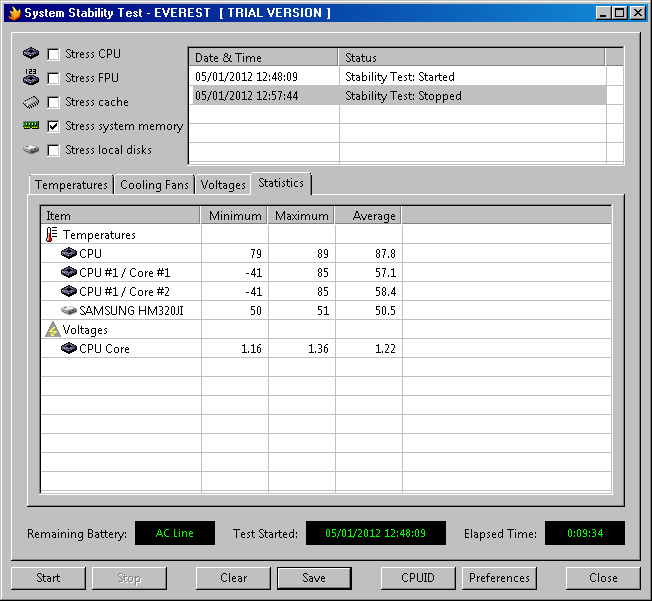The width and height of the screenshot is (652, 601).
Task: Click the EVEREST flame icon in title bar
Action: (x=13, y=13)
